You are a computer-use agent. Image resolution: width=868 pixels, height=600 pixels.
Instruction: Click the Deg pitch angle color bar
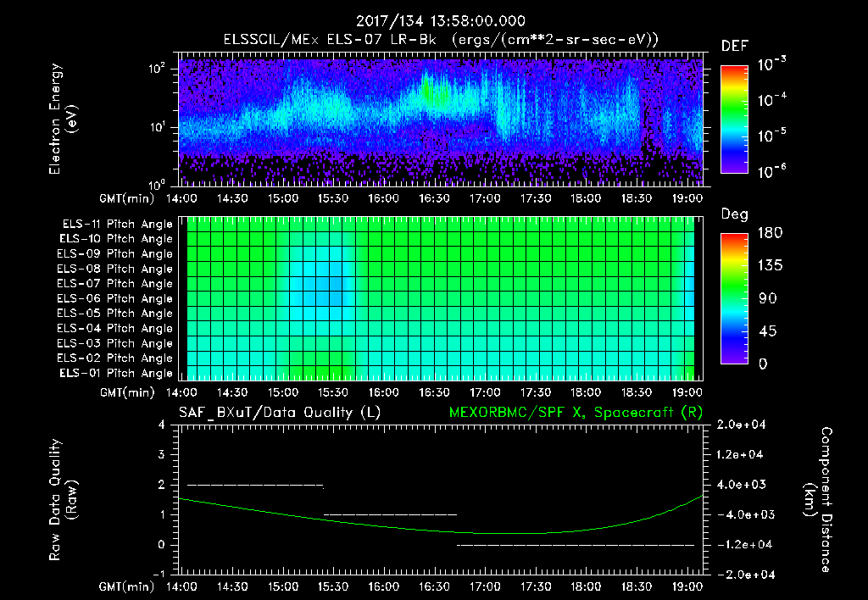[x=734, y=298]
